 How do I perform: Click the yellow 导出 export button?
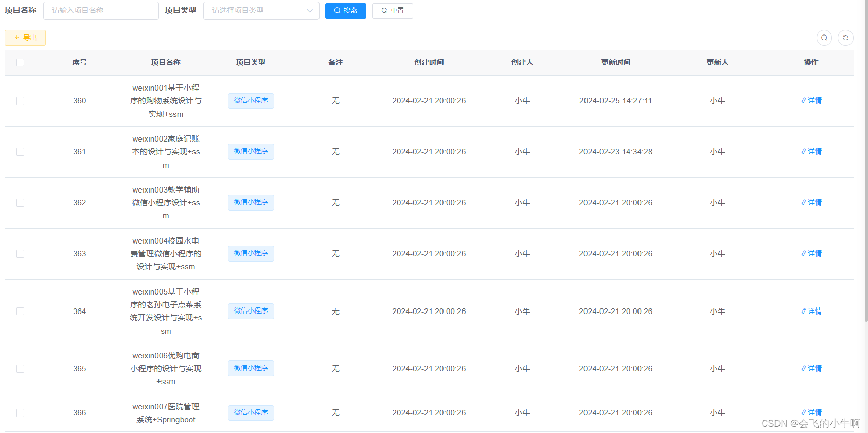click(25, 38)
